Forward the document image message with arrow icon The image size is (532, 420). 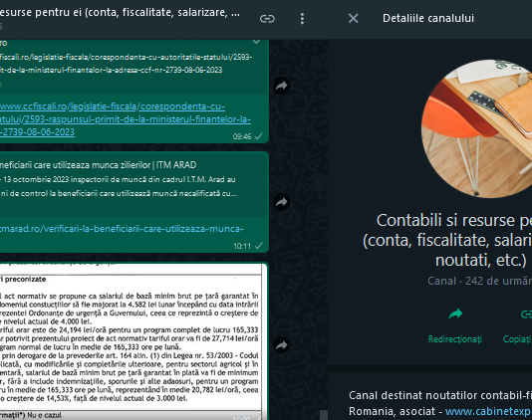(282, 345)
